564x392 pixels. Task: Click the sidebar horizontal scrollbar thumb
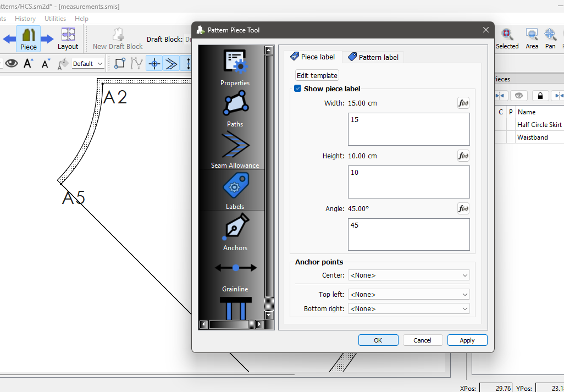[x=229, y=325]
